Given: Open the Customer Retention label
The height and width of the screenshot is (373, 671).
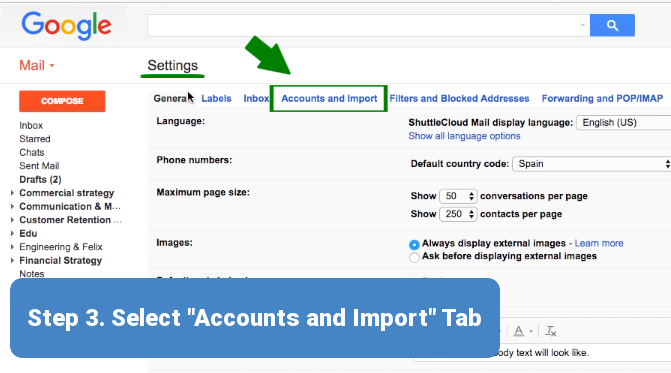Looking at the screenshot, I should [71, 220].
